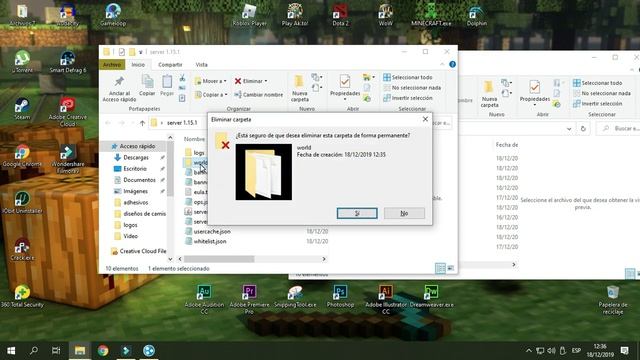Open the Eliminar dropdown in ribbon
Screen dimensions: 640x360
point(251,81)
